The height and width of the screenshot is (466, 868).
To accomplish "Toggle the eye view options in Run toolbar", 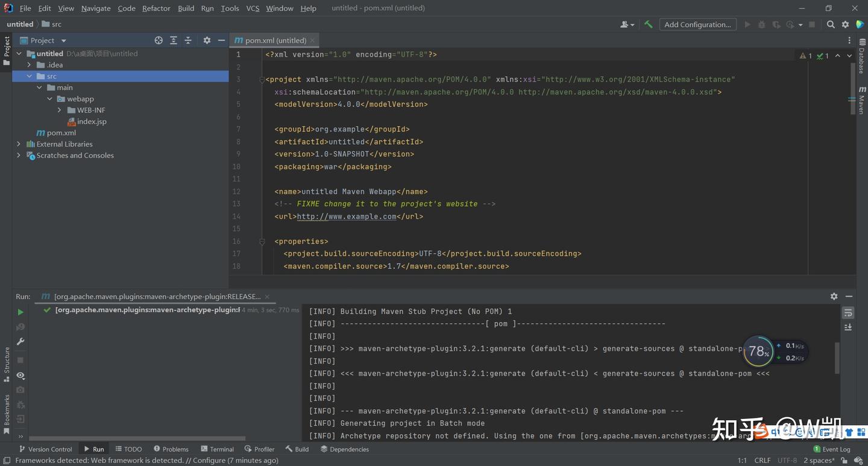I will (20, 375).
